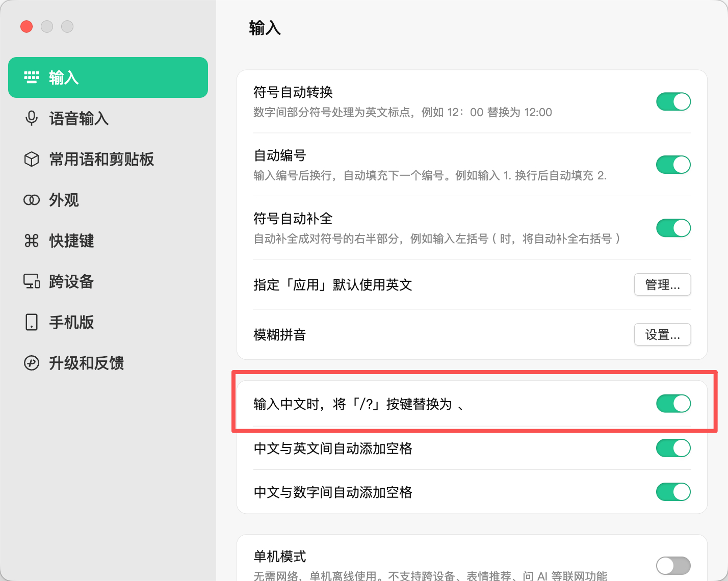The image size is (728, 581).
Task: Click the devices icon for 跨设备
Action: point(32,281)
